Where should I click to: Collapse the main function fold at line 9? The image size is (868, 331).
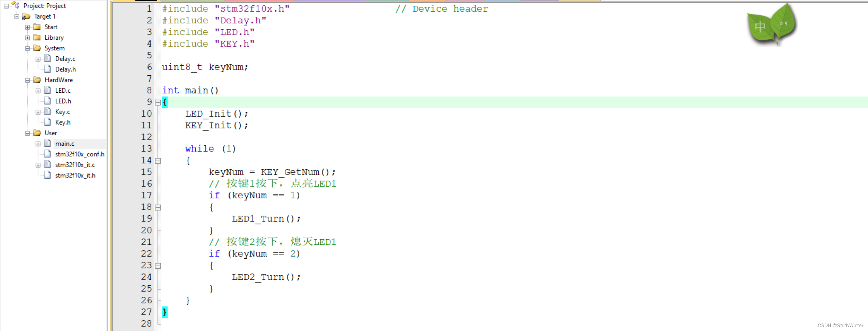pyautogui.click(x=158, y=102)
